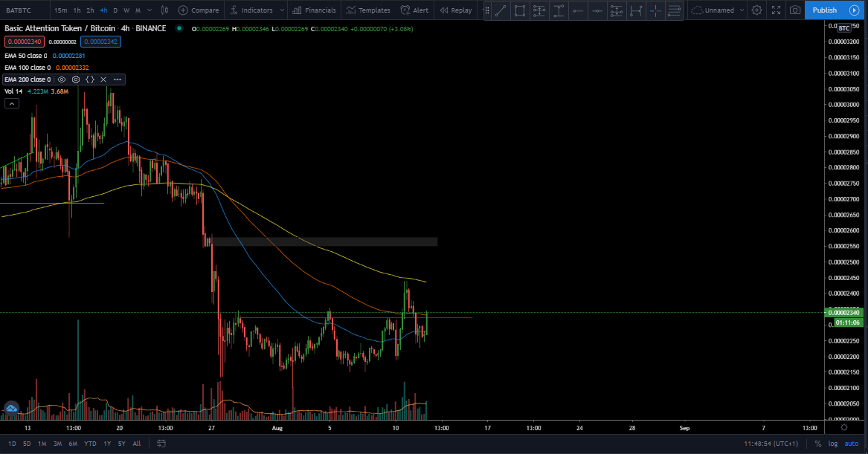
Task: Click the Compare symbol button
Action: [199, 10]
